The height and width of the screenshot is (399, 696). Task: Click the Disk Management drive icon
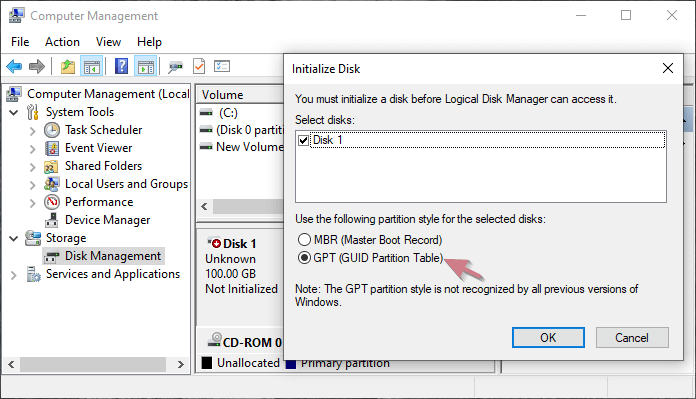pyautogui.click(x=51, y=257)
